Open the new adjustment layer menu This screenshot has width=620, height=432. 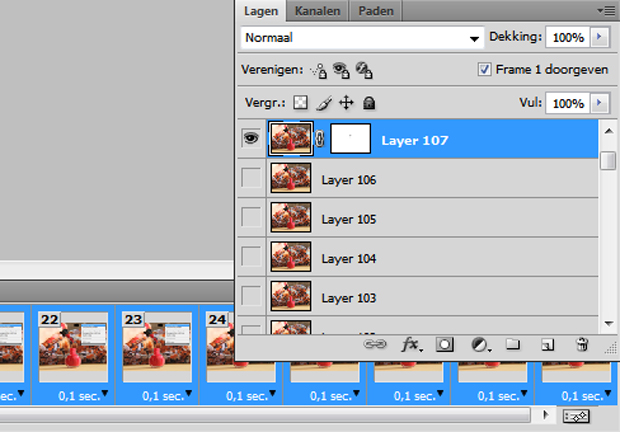coord(480,345)
